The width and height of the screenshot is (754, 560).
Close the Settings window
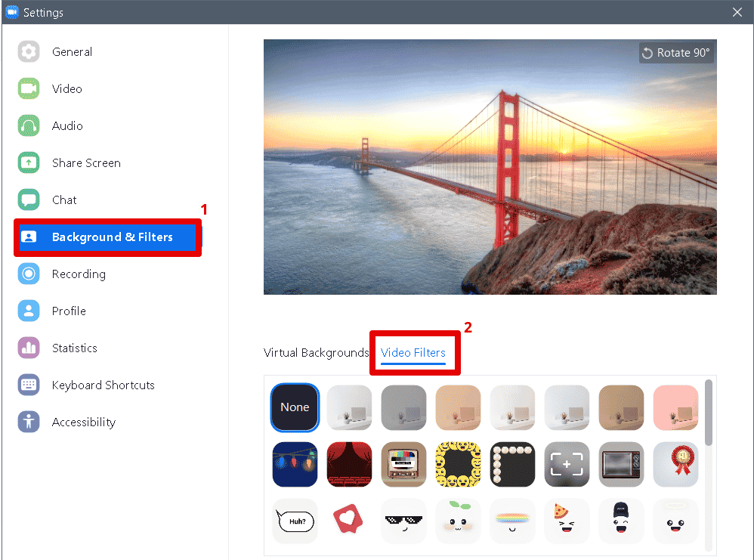click(x=737, y=12)
